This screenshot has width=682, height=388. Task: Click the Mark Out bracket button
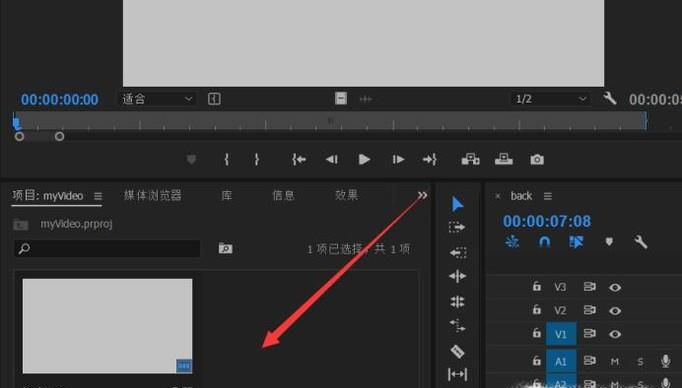(257, 160)
